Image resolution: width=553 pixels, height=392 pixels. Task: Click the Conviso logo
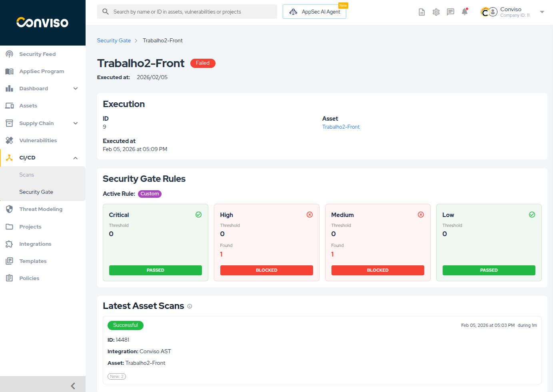tap(42, 22)
